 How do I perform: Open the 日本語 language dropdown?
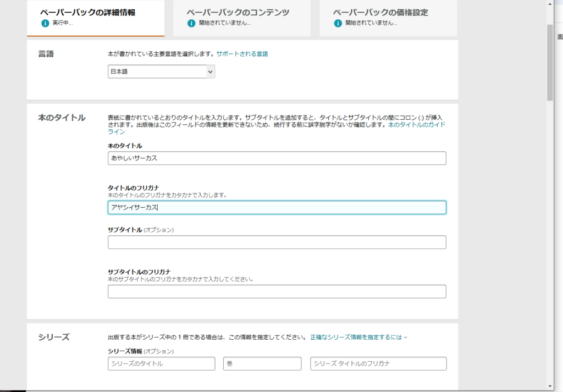161,71
